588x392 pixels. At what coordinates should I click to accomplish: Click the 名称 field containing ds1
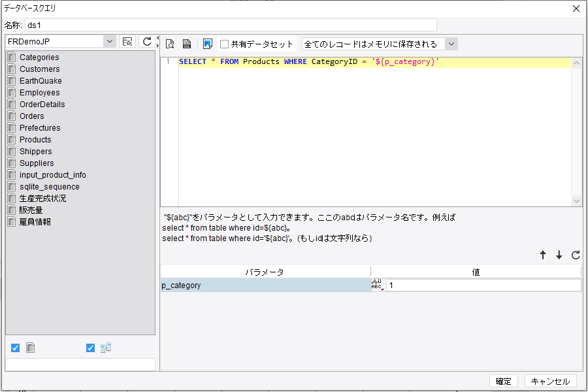(231, 25)
